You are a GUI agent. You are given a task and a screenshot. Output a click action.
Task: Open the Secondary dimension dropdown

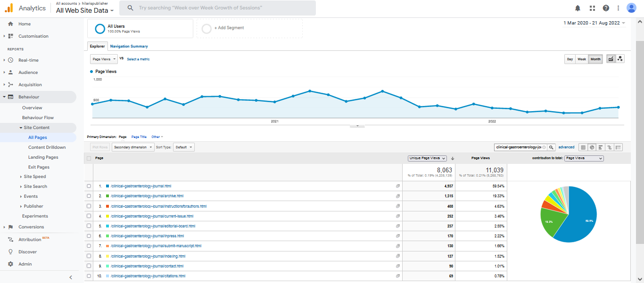133,147
